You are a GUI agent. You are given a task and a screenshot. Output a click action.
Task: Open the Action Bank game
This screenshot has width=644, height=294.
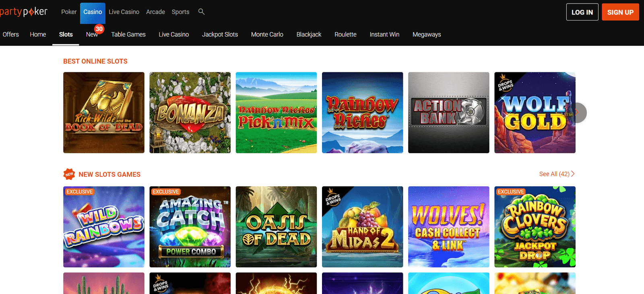coord(448,113)
